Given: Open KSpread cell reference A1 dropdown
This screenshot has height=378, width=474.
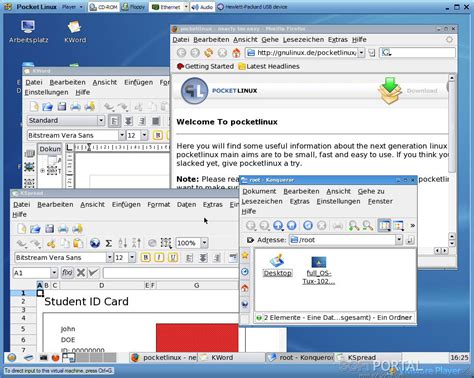Looking at the screenshot, I should click(54, 273).
